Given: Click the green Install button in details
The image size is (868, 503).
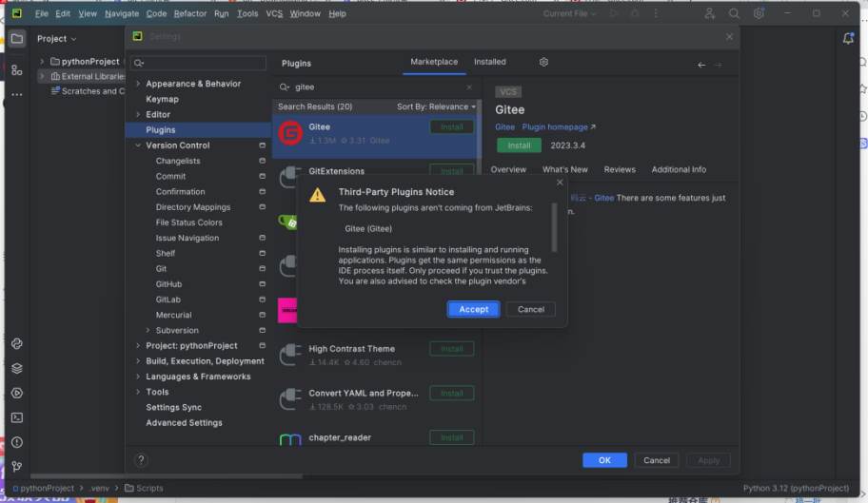Looking at the screenshot, I should click(x=519, y=145).
